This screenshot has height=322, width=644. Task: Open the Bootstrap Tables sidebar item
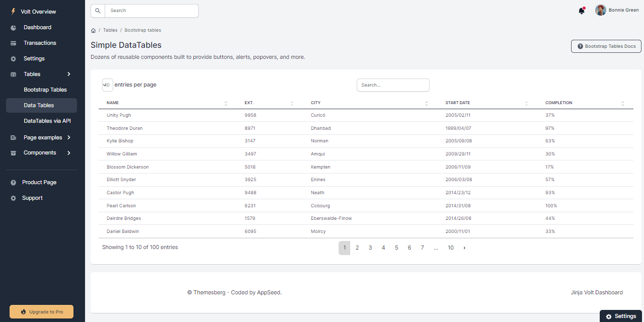tap(45, 90)
